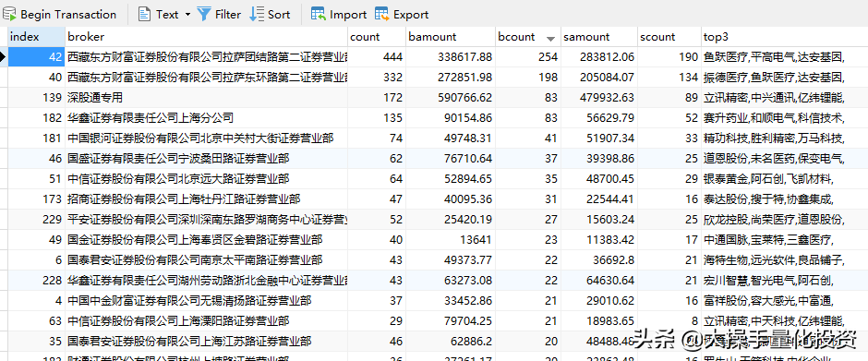Select broker cell 中信证券股份有限公司北京远大路证券营业部

pyautogui.click(x=207, y=179)
